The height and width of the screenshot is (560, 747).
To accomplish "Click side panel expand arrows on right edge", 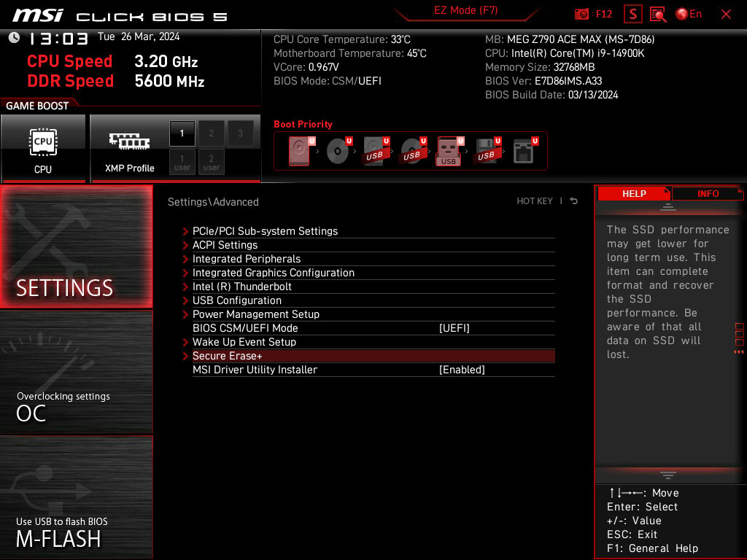I will tap(739, 352).
